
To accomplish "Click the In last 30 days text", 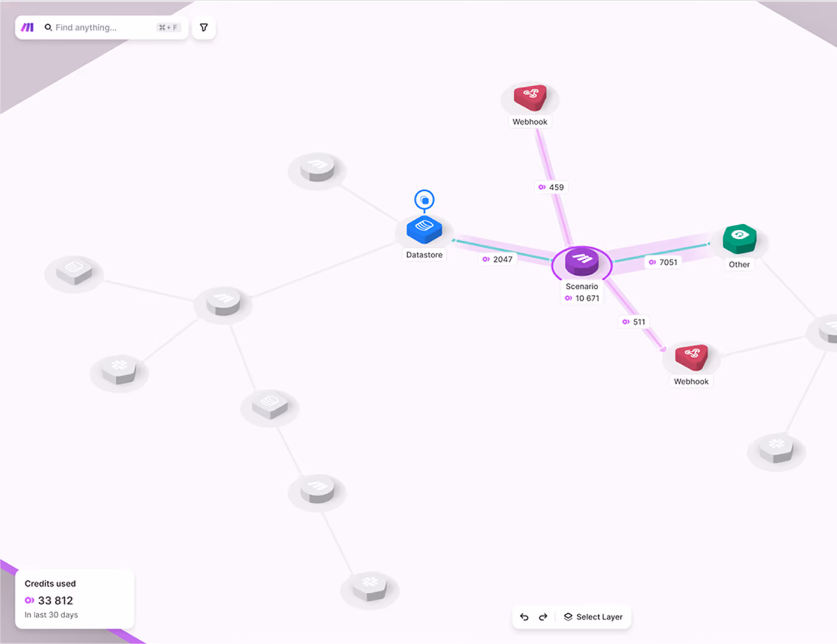I will coord(51,615).
